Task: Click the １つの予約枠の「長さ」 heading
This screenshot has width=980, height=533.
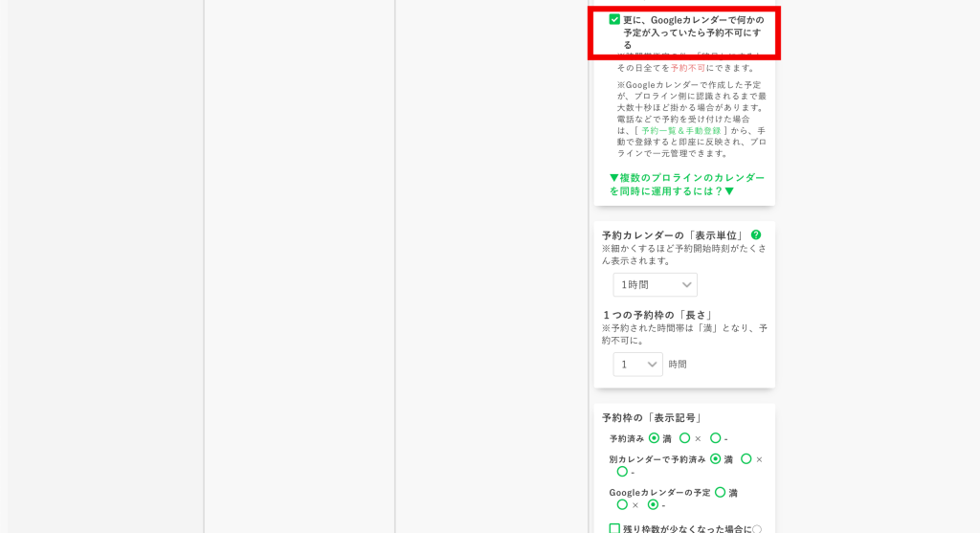Action: click(x=658, y=315)
